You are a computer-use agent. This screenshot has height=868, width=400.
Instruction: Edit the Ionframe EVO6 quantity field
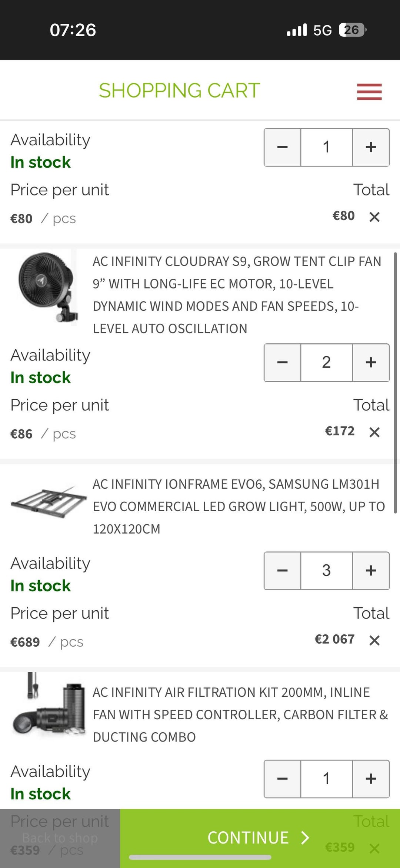tap(326, 571)
